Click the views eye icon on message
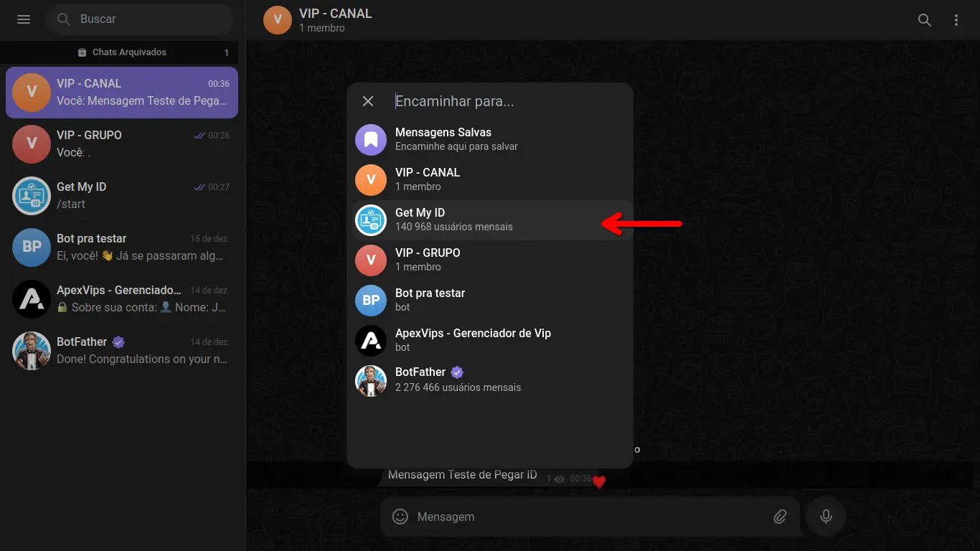Viewport: 980px width, 551px height. click(x=560, y=479)
